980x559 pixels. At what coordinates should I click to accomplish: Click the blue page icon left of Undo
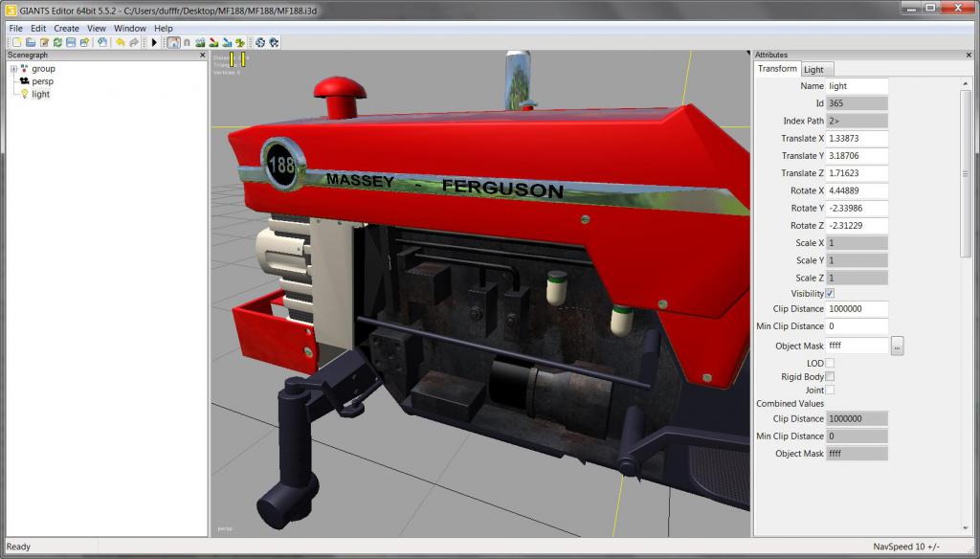click(x=102, y=42)
